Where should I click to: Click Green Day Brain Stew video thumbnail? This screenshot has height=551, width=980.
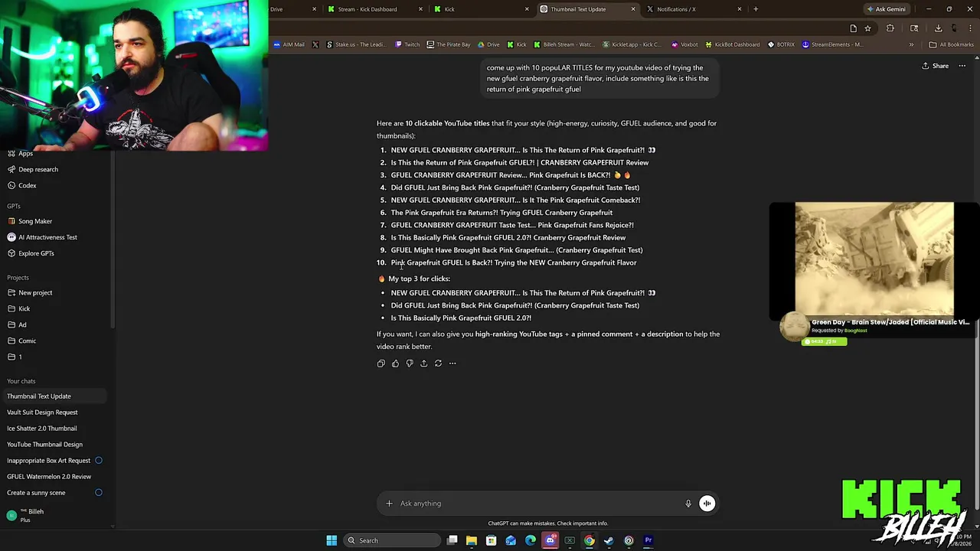coord(874,259)
